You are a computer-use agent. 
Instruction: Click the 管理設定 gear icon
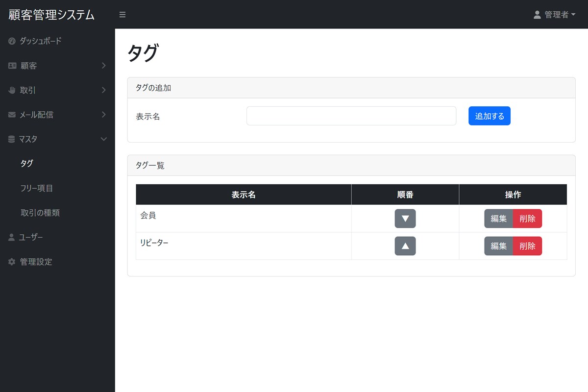coord(12,262)
